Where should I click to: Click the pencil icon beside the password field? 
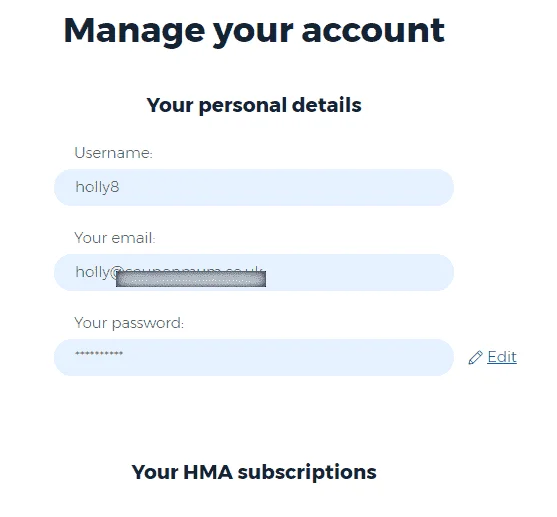click(x=475, y=357)
